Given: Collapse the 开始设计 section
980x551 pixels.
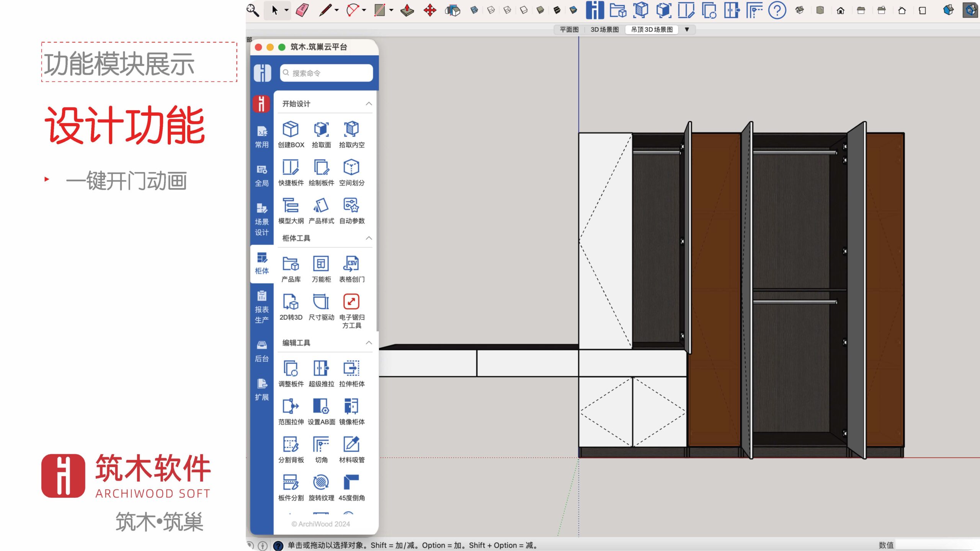Looking at the screenshot, I should tap(369, 104).
